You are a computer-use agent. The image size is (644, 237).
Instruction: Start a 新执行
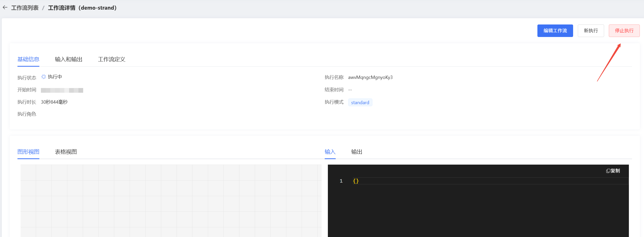point(591,31)
